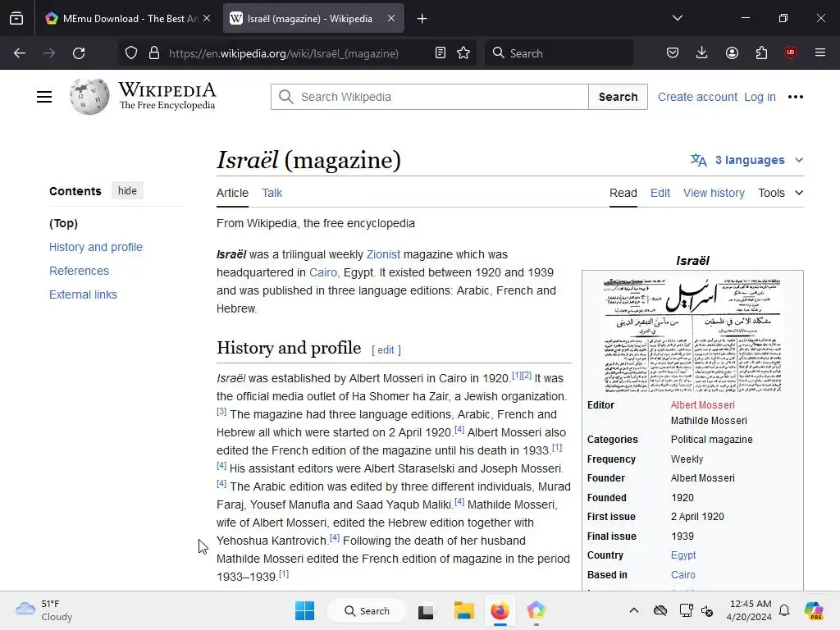This screenshot has height=630, width=840.
Task: Open Firefox View recent browsing icon
Action: coord(16,19)
